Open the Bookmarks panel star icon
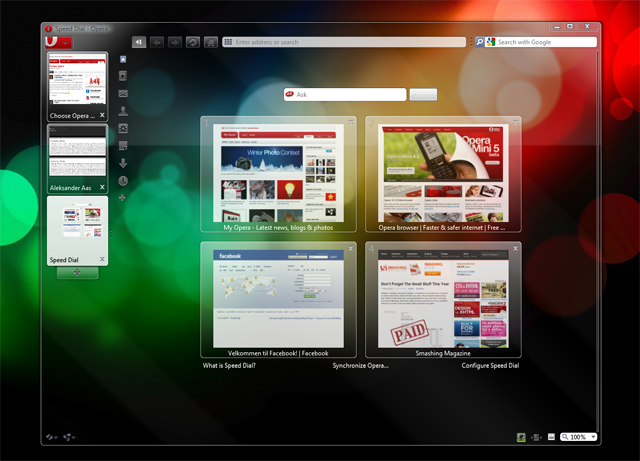 coord(123,60)
